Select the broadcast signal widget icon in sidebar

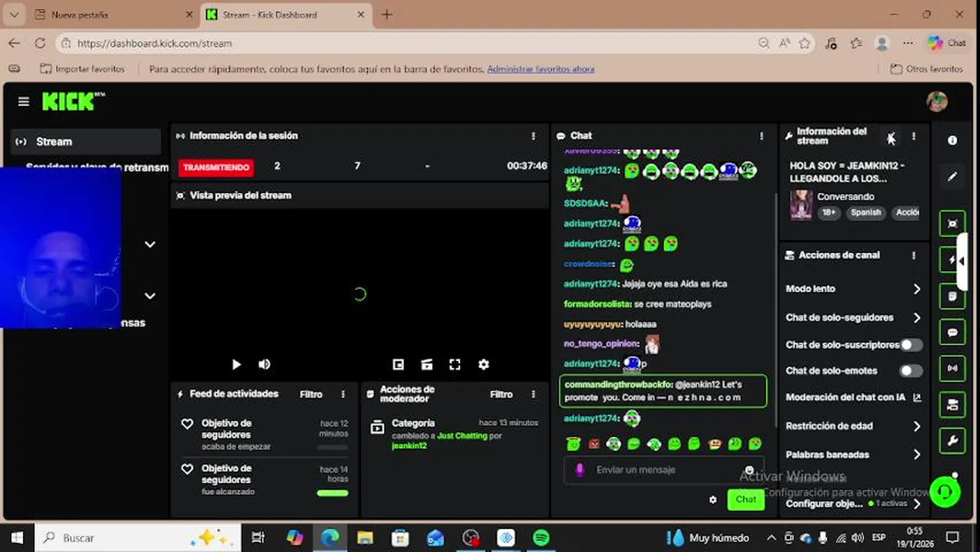point(952,369)
